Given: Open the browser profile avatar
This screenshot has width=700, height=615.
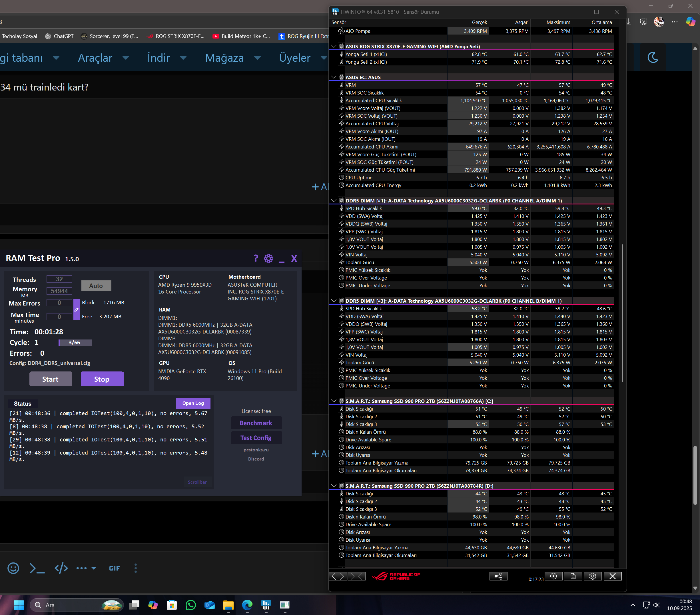Looking at the screenshot, I should point(659,22).
